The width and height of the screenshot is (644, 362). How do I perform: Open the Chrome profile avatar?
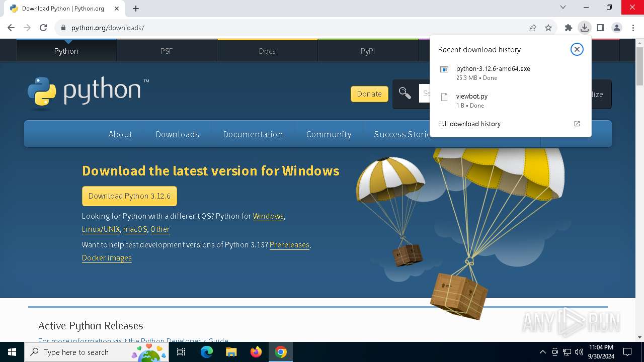point(617,28)
